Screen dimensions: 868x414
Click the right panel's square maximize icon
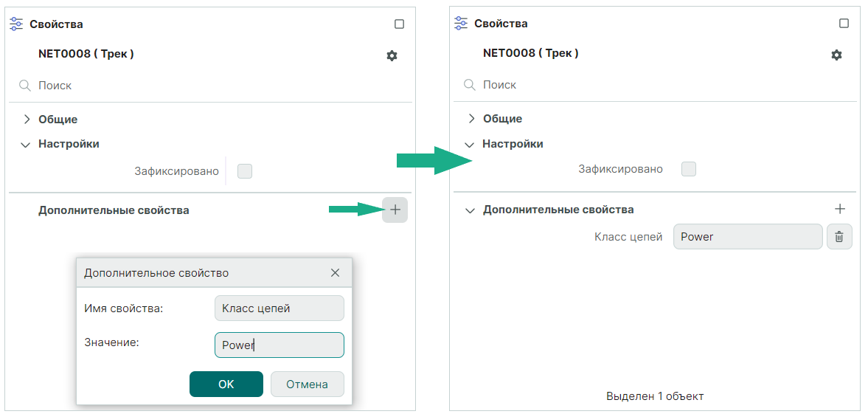point(844,24)
